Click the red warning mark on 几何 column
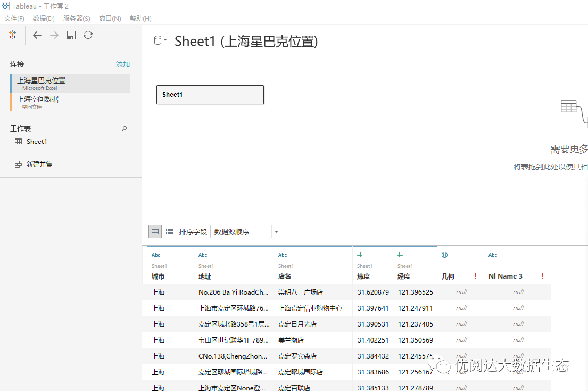Screen dimensions: 588x391 click(x=476, y=276)
